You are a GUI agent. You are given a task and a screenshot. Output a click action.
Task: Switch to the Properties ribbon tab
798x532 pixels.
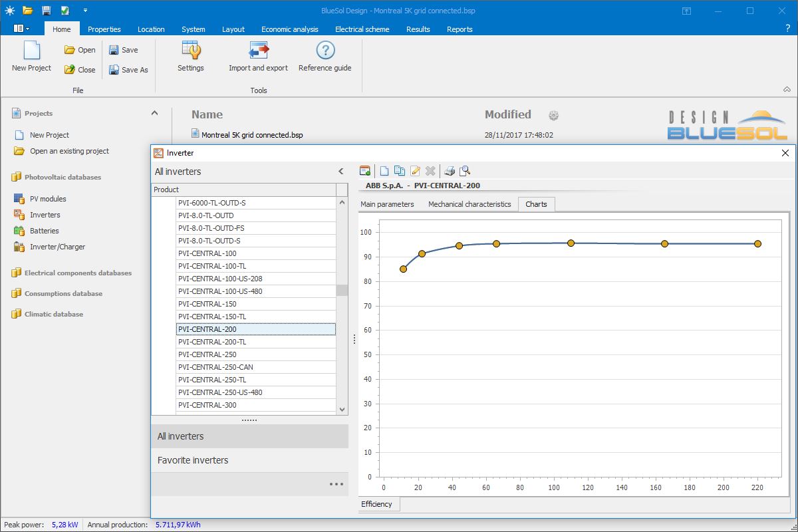pyautogui.click(x=104, y=29)
